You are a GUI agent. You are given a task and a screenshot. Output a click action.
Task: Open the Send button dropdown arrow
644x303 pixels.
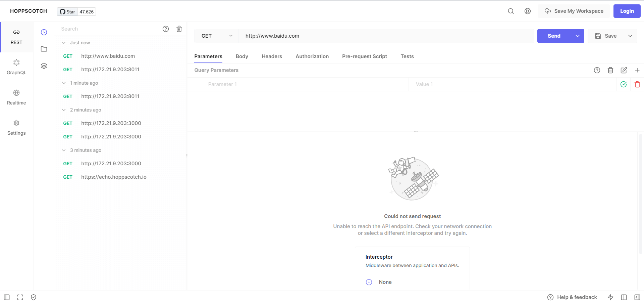pyautogui.click(x=577, y=36)
